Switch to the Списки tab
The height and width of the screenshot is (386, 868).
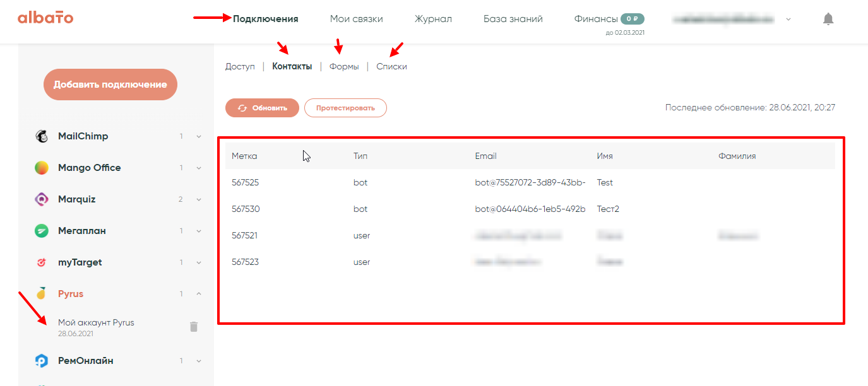click(x=391, y=66)
